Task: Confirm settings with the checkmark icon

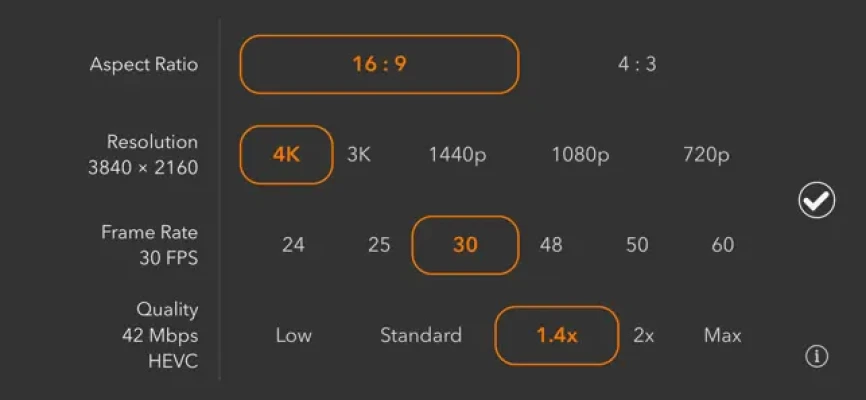Action: [816, 200]
